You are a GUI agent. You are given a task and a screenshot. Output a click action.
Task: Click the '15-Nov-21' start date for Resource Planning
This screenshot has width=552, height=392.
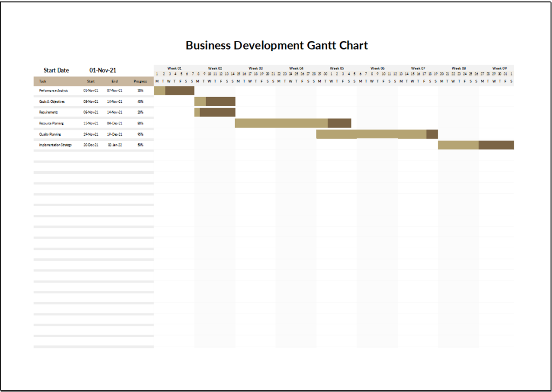pos(90,123)
